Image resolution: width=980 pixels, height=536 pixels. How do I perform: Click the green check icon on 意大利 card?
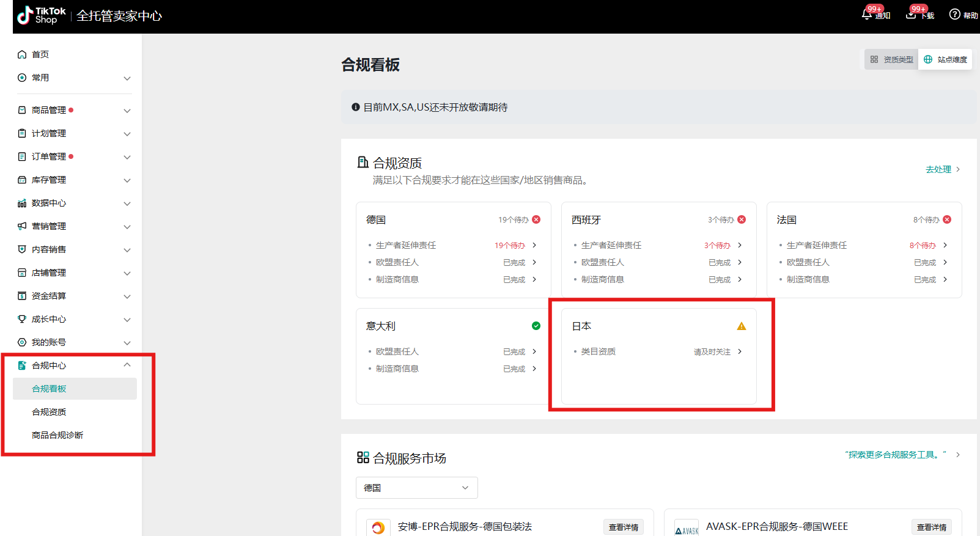[536, 326]
